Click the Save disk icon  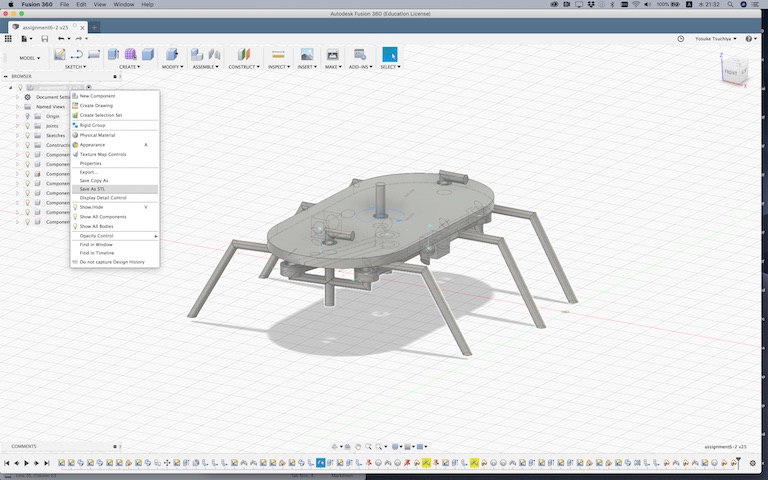(x=45, y=39)
